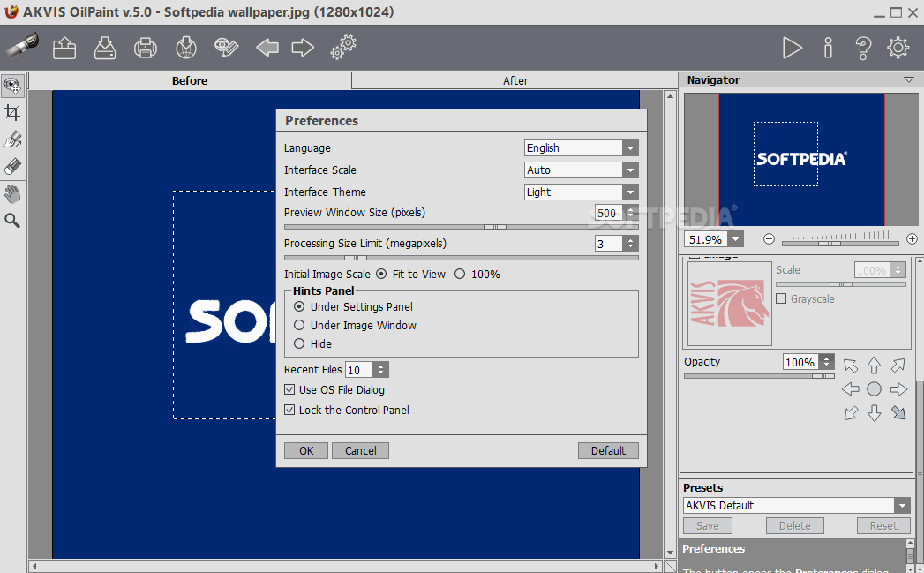Select the Quick Preview eye tool
This screenshot has height=573, width=924.
12,86
